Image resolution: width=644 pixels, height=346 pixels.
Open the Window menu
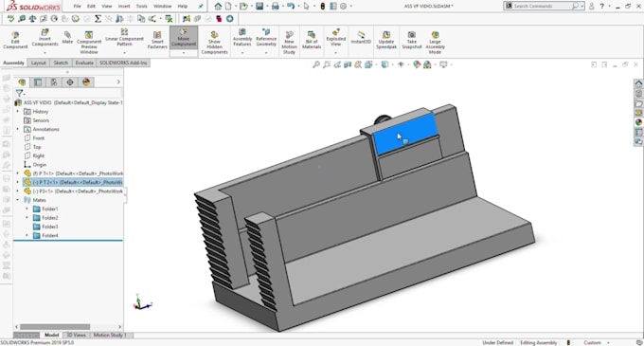click(162, 7)
